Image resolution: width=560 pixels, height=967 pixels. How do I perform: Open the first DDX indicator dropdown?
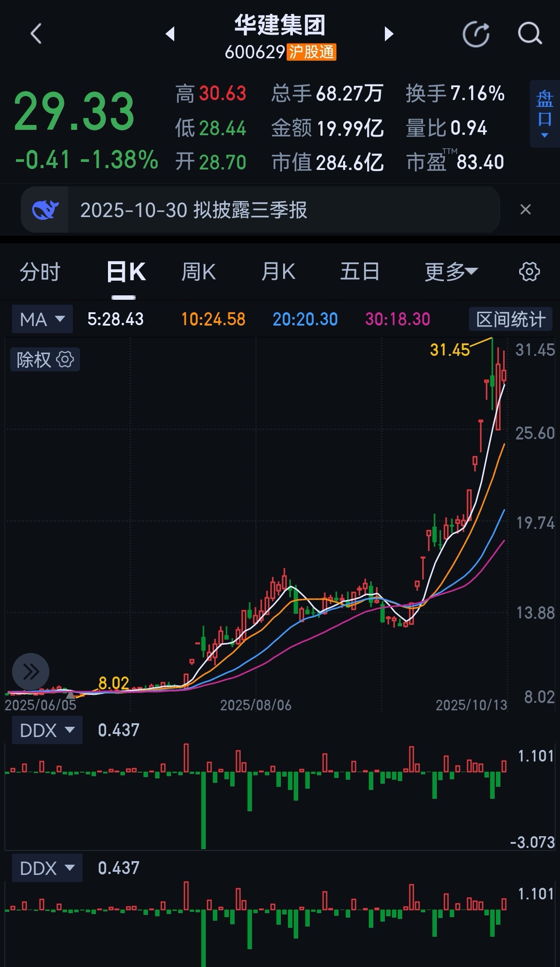tap(47, 730)
